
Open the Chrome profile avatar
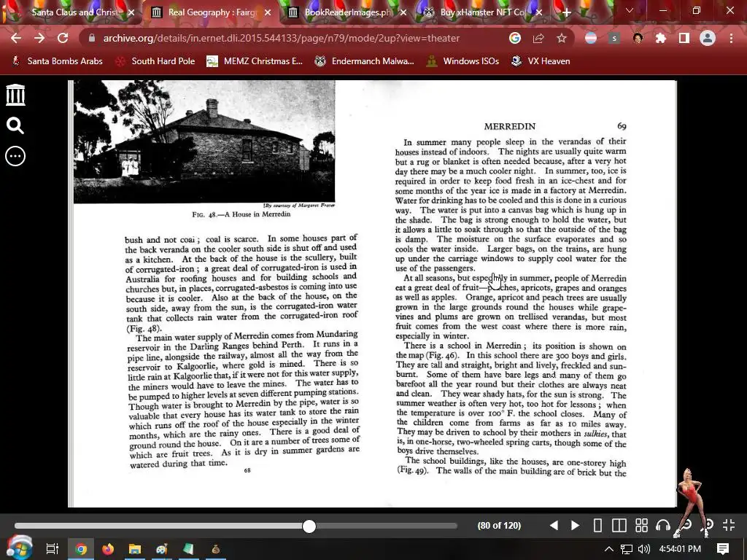click(x=708, y=38)
